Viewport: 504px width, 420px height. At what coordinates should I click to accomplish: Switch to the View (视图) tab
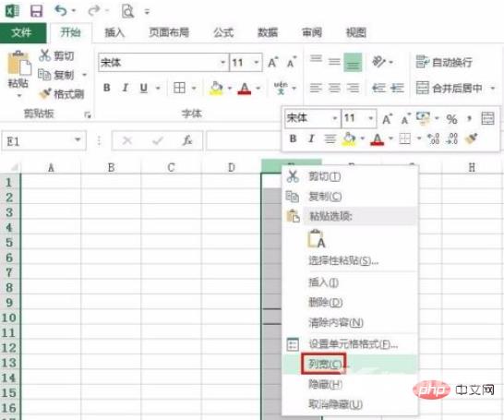pos(355,32)
